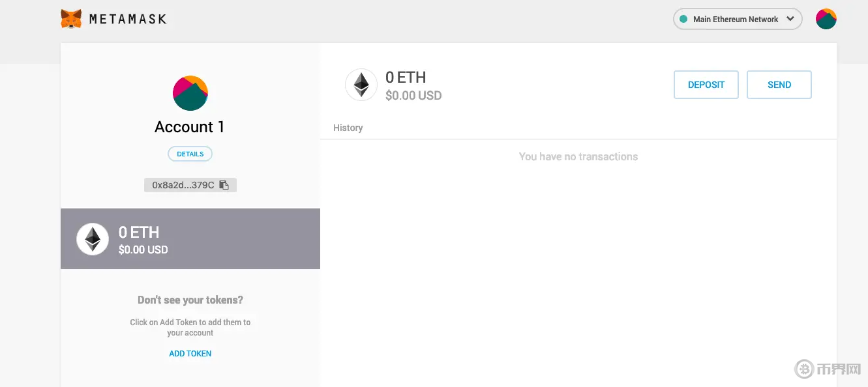Click the 0x8a2d...379C address text
The height and width of the screenshot is (387, 868).
pos(183,185)
